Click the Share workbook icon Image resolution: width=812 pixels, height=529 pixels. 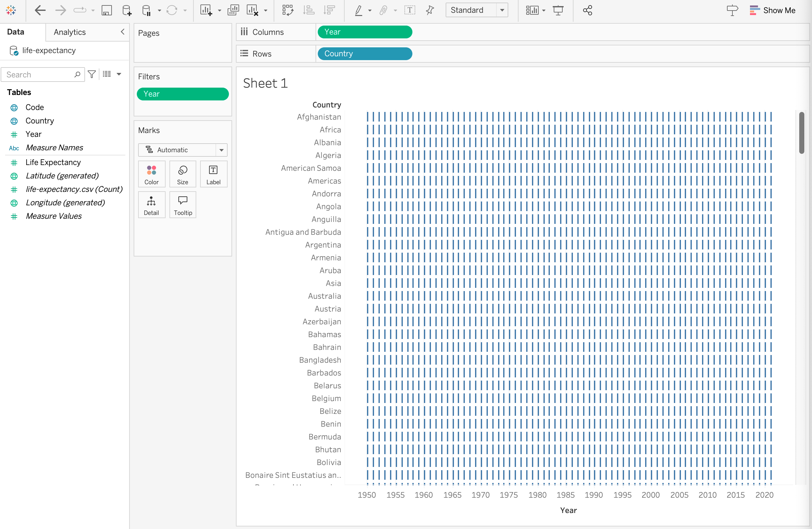[x=588, y=10]
